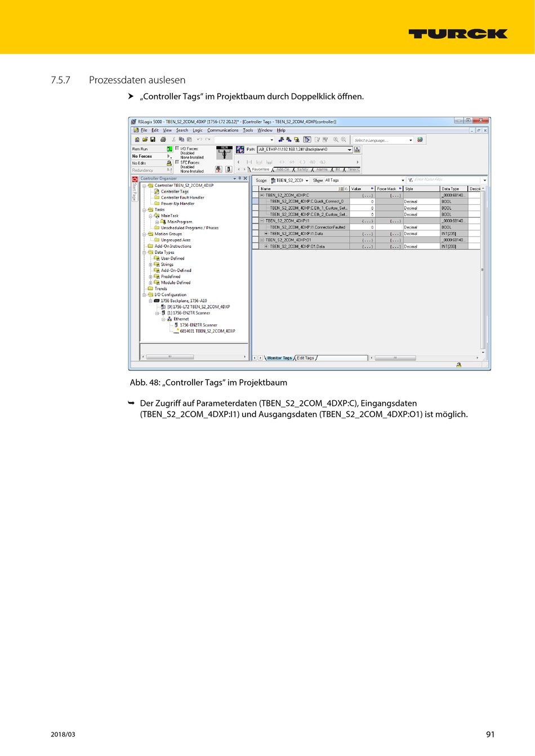Image resolution: width=535 pixels, height=756 pixels.
Task: Open the Help menu
Action: [x=281, y=130]
